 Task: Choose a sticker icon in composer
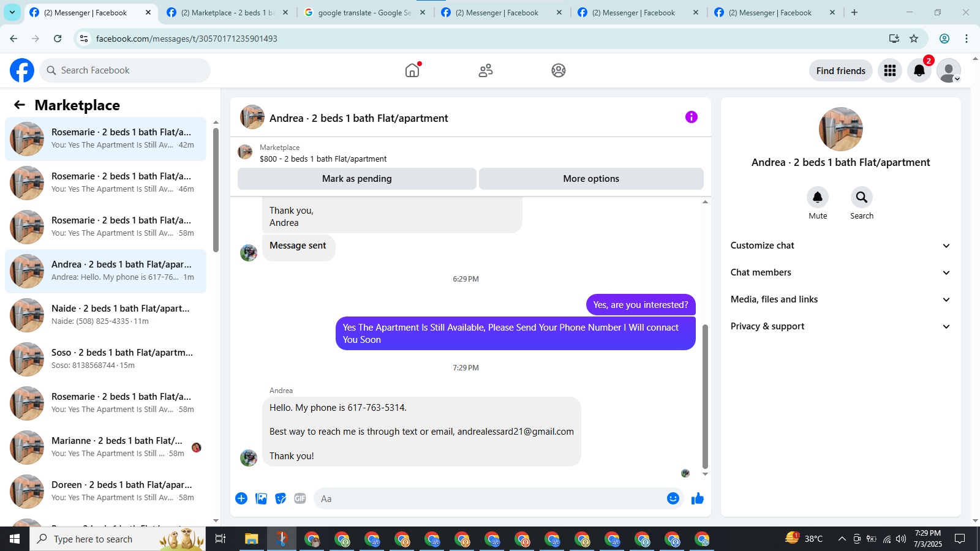281,498
